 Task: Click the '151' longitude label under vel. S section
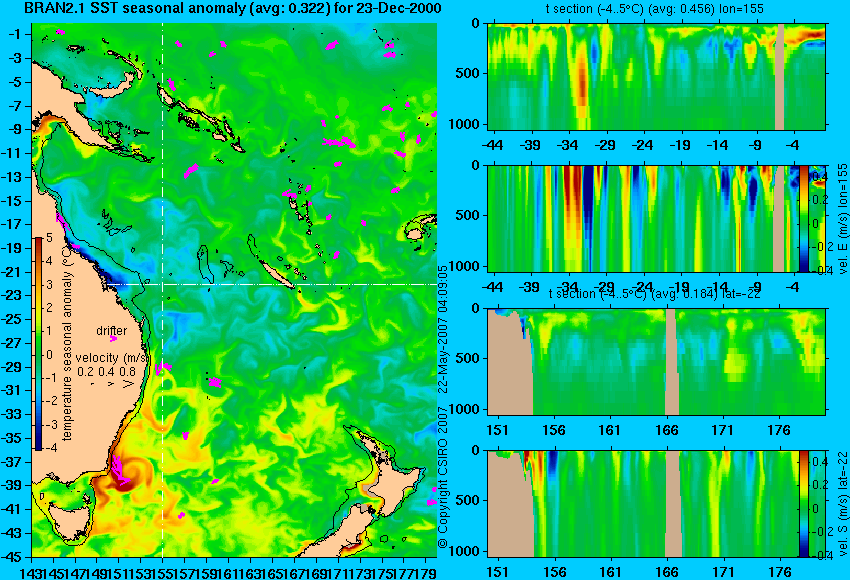pos(498,572)
